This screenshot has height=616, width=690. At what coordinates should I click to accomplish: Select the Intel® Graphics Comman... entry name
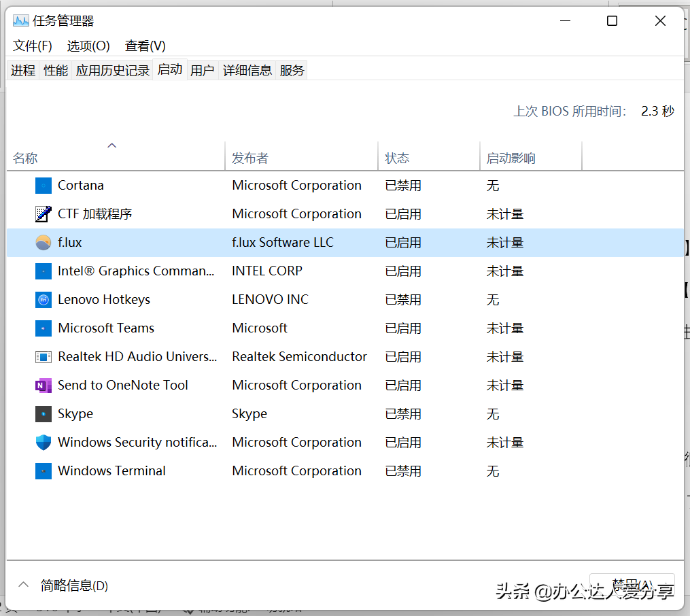point(136,271)
